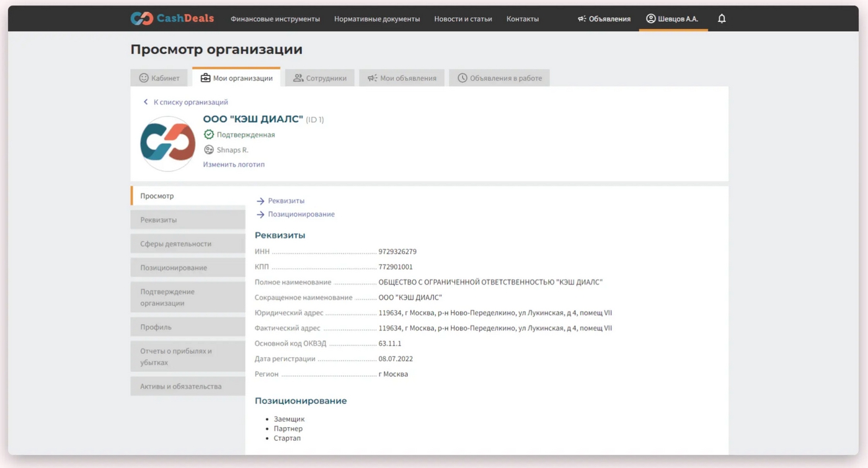
Task: Jump to Позиционирование anchor link with arrow
Action: [x=301, y=214]
